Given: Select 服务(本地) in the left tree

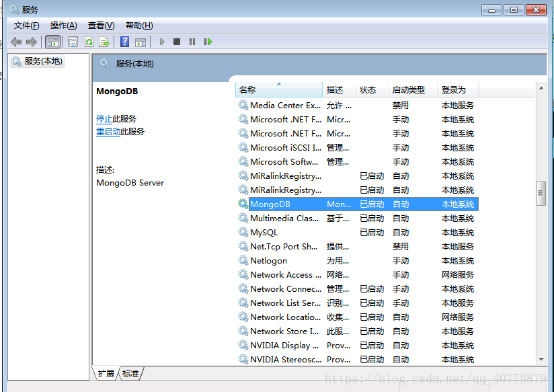Looking at the screenshot, I should tap(37, 61).
